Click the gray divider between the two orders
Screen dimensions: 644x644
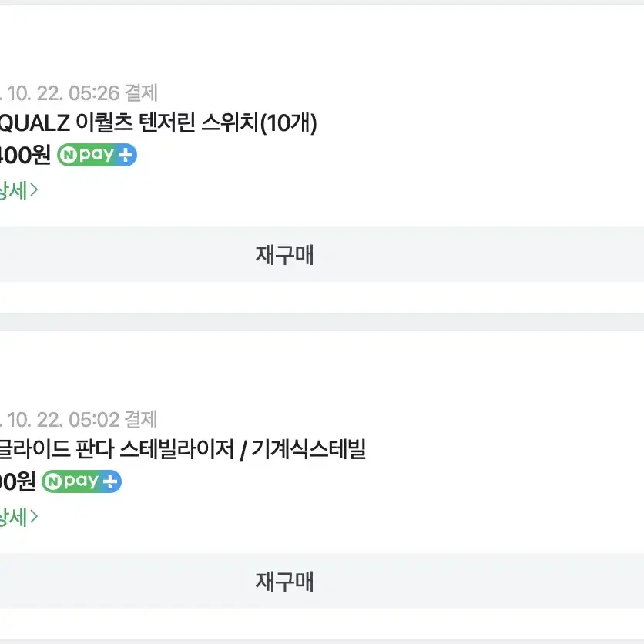point(322,322)
